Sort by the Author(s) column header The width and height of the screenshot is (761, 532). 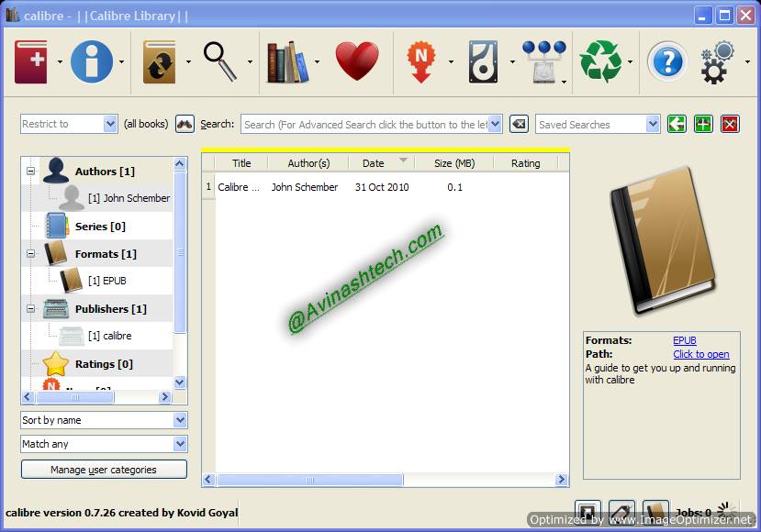[308, 163]
